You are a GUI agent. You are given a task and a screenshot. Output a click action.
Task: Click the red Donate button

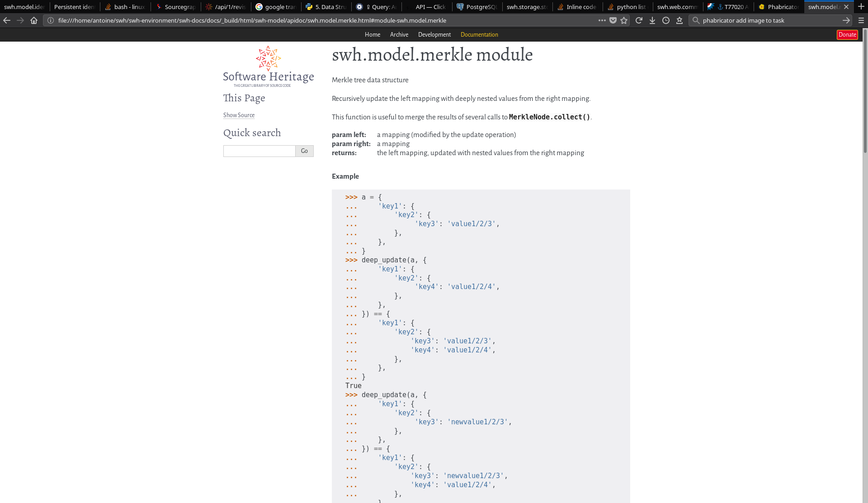coord(847,35)
